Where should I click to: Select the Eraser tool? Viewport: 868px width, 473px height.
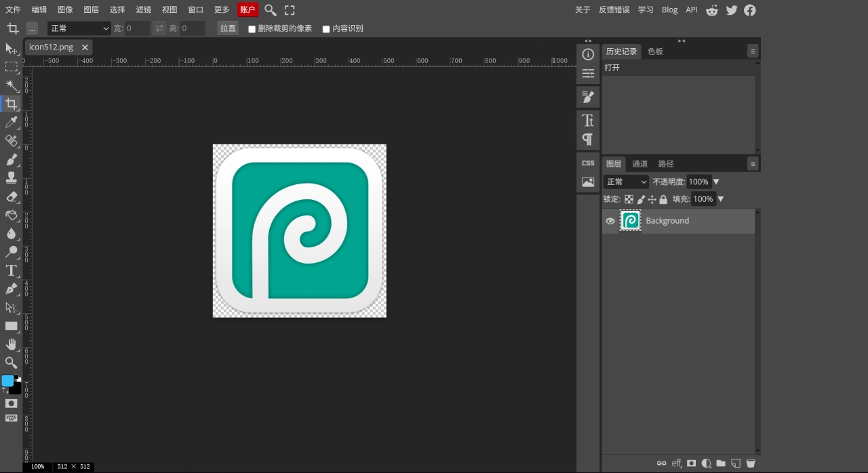click(11, 197)
